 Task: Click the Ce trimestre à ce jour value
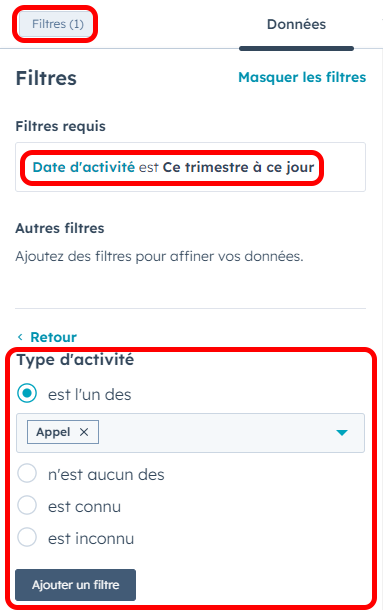[238, 167]
